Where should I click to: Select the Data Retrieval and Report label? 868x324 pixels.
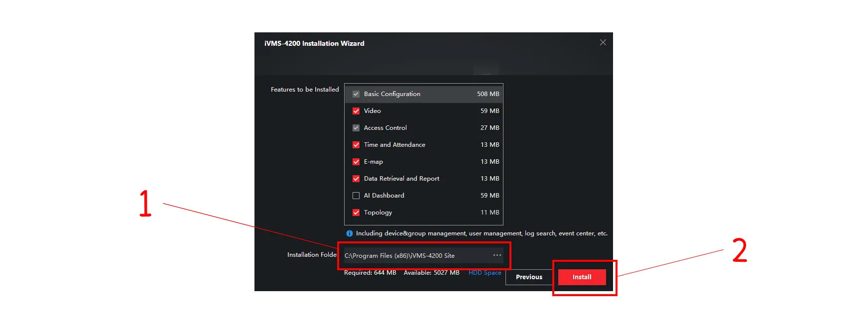click(401, 179)
